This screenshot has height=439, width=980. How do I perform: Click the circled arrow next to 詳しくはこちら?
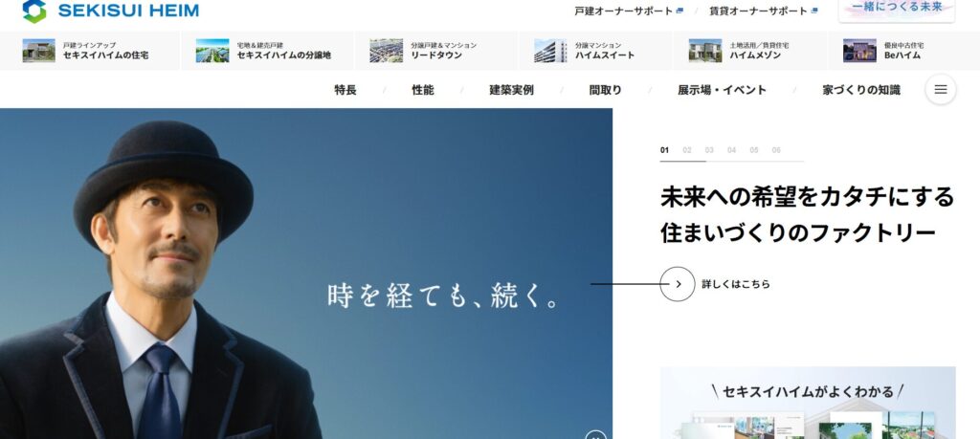678,284
